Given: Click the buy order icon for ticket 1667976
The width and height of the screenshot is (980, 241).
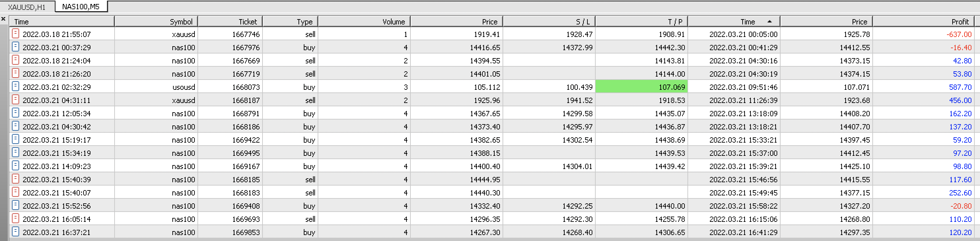Looking at the screenshot, I should pyautogui.click(x=16, y=47).
